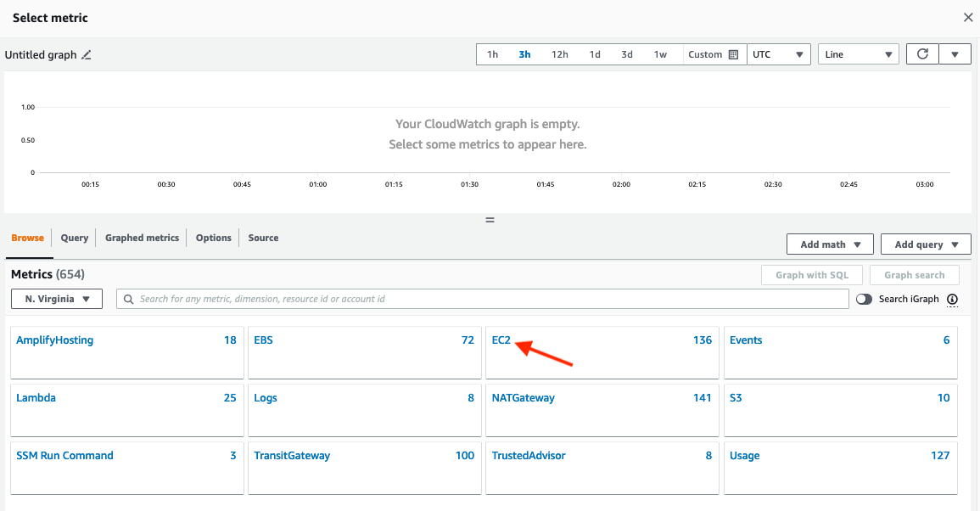The image size is (980, 511).
Task: Switch to the Browse tab
Action: point(27,238)
